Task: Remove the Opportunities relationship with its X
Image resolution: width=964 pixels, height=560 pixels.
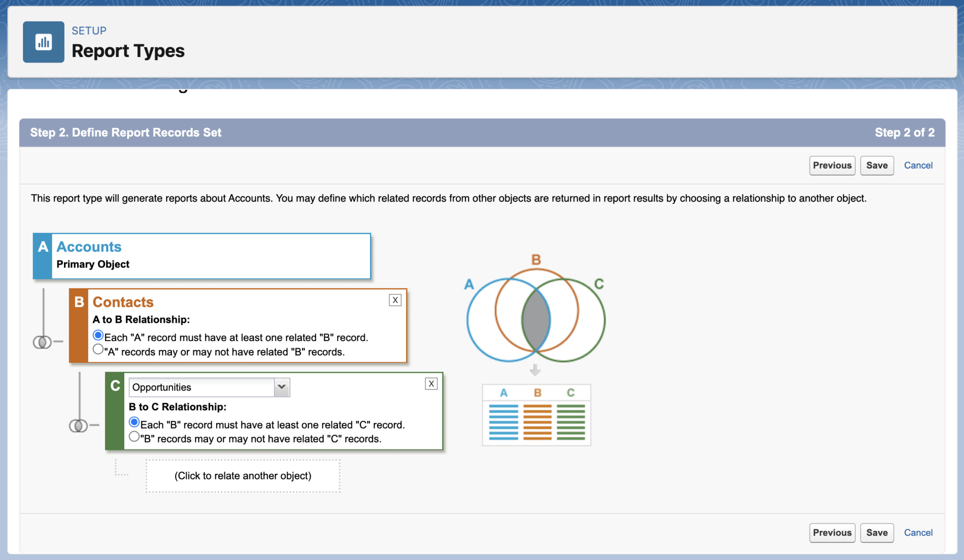Action: [431, 384]
